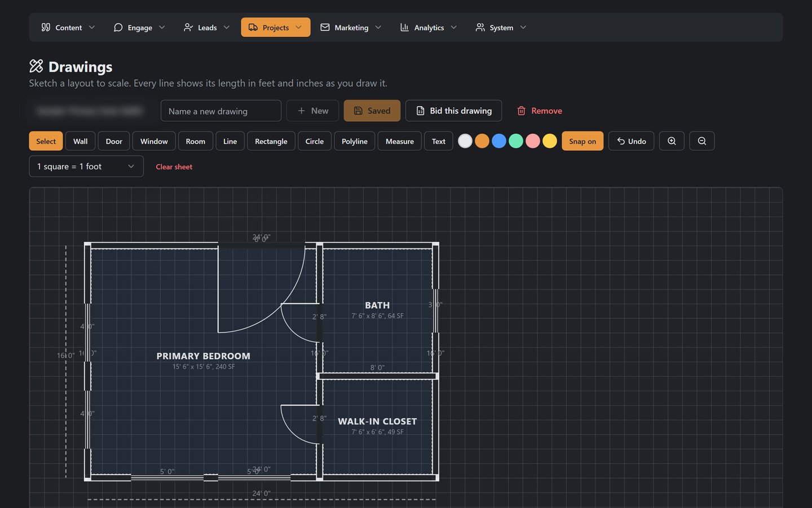Click the document icon on Bid this drawing

(420, 111)
